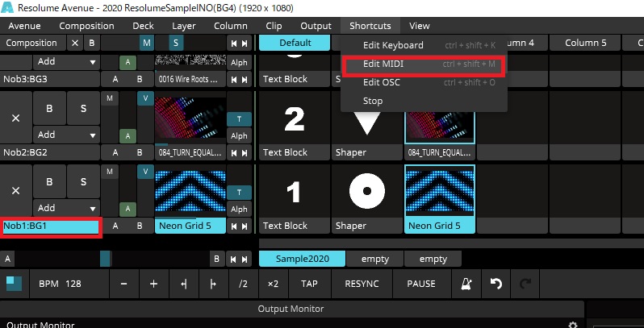
Task: Toggle the T button on Nob2:BG2 layer
Action: pyautogui.click(x=239, y=119)
